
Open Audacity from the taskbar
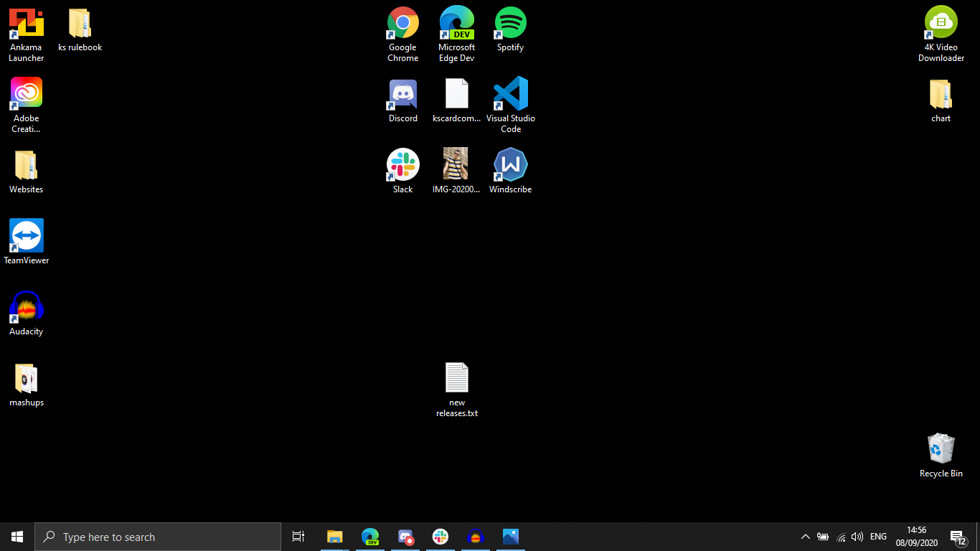tap(476, 537)
